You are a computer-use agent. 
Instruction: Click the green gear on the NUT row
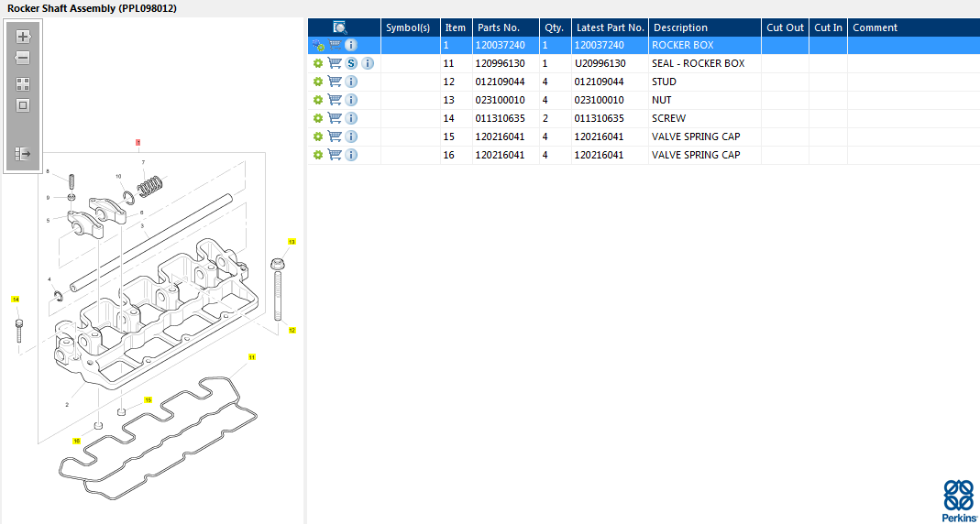(x=317, y=100)
